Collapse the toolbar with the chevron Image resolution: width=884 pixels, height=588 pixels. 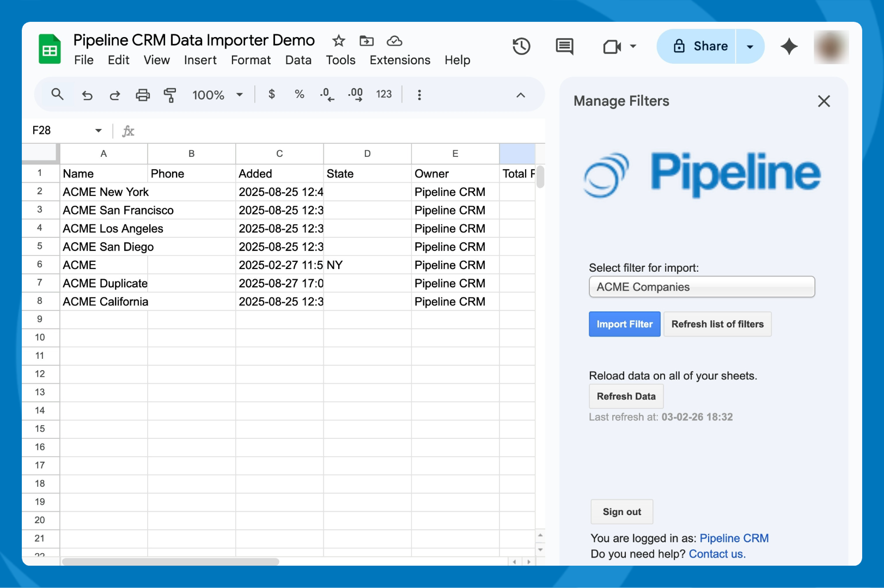click(x=521, y=95)
